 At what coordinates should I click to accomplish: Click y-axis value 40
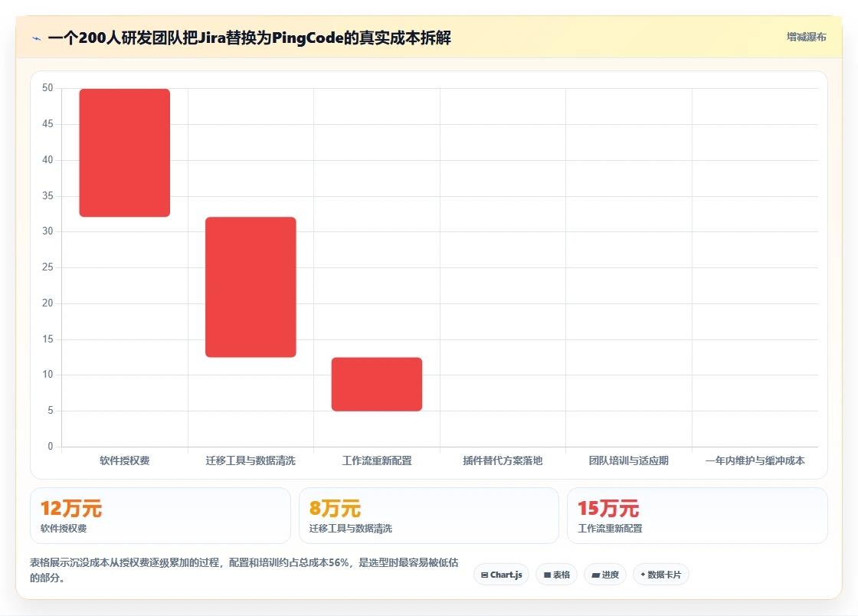(x=47, y=159)
